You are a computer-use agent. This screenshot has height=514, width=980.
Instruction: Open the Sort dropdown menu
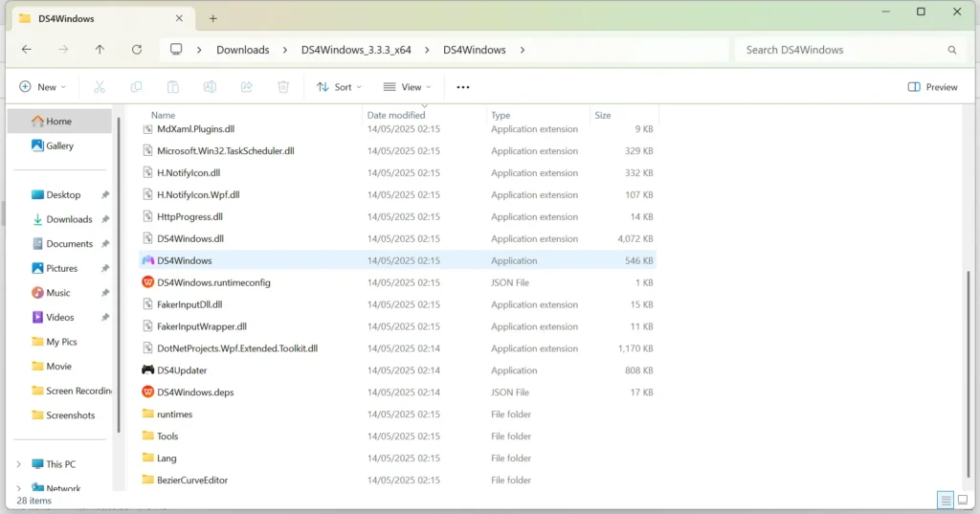[x=340, y=87]
